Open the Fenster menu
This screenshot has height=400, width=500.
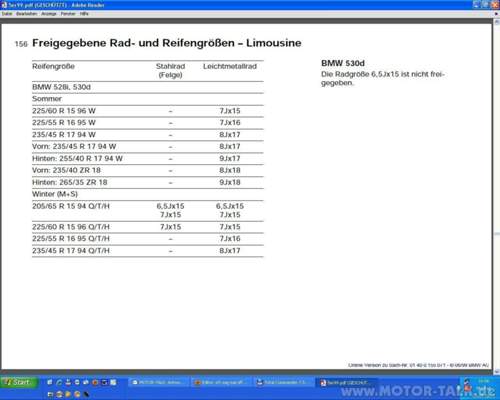coord(68,14)
